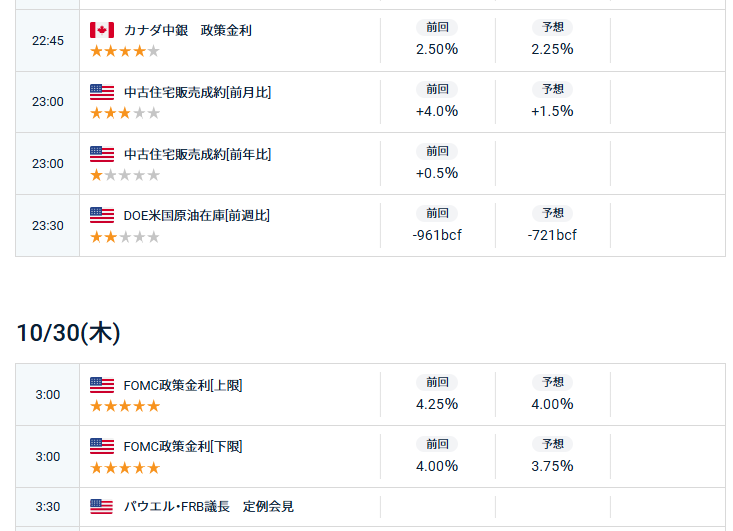Click the 10/30(木) date heading
Image resolution: width=733 pixels, height=531 pixels.
[x=68, y=333]
